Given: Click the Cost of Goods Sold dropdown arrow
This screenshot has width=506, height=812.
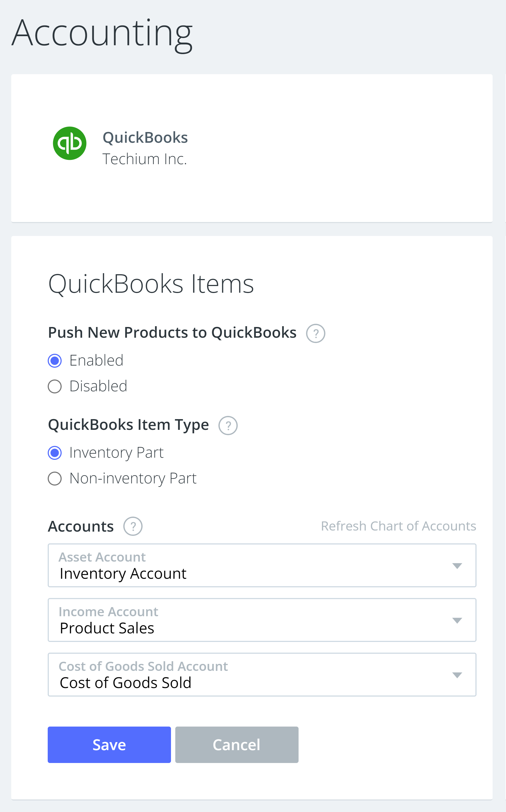Looking at the screenshot, I should pos(457,675).
